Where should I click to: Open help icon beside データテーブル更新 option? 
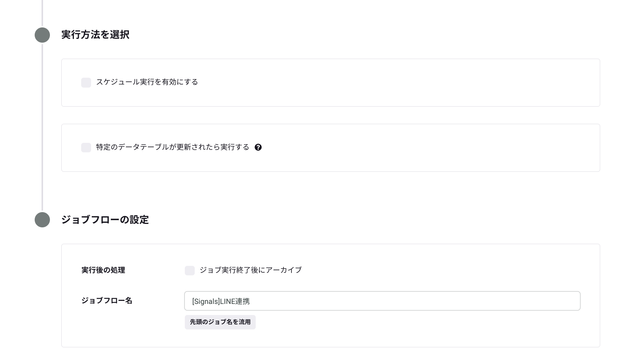(258, 147)
